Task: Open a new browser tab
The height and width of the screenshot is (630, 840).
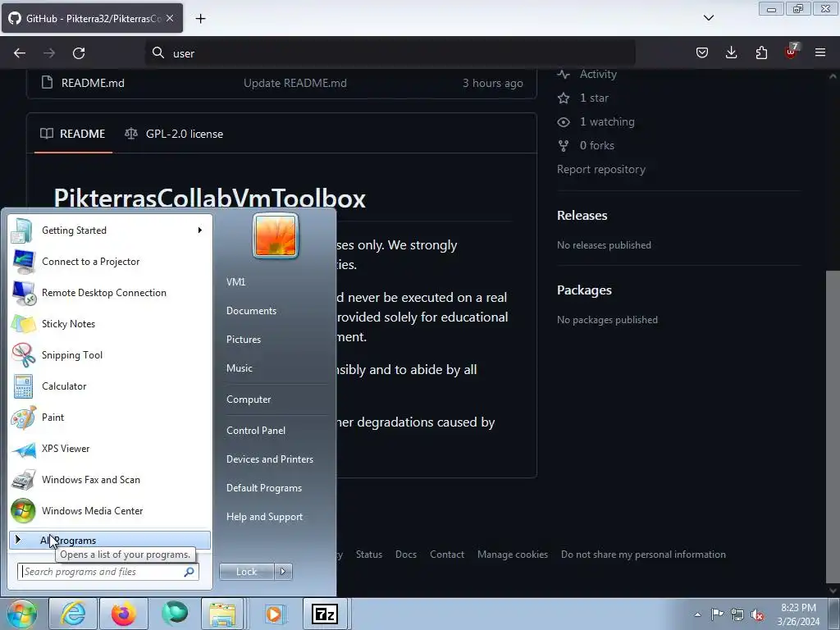Action: pos(200,19)
